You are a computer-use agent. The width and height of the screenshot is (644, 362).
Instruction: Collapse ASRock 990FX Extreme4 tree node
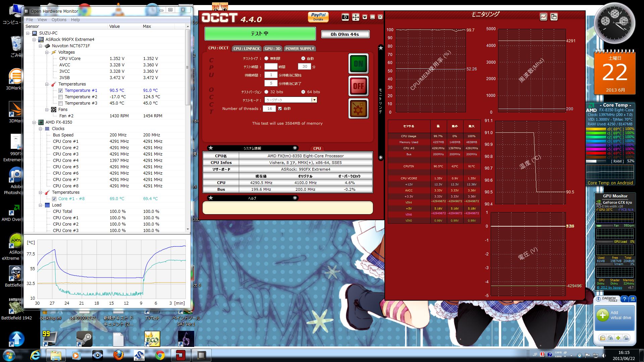tap(34, 40)
